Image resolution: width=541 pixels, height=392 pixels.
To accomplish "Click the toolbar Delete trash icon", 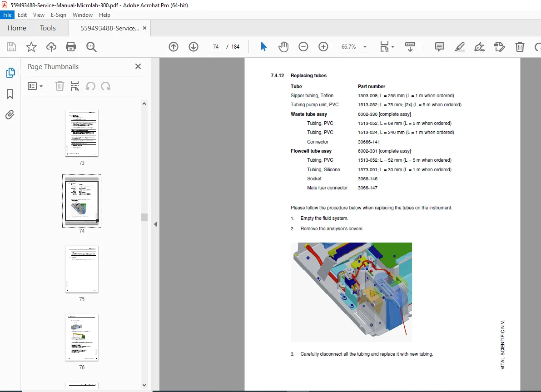I will (x=520, y=47).
